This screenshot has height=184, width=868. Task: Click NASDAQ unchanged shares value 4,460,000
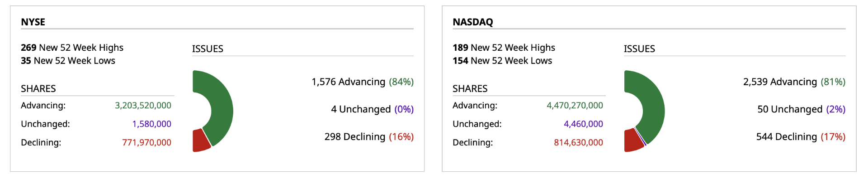coord(583,124)
